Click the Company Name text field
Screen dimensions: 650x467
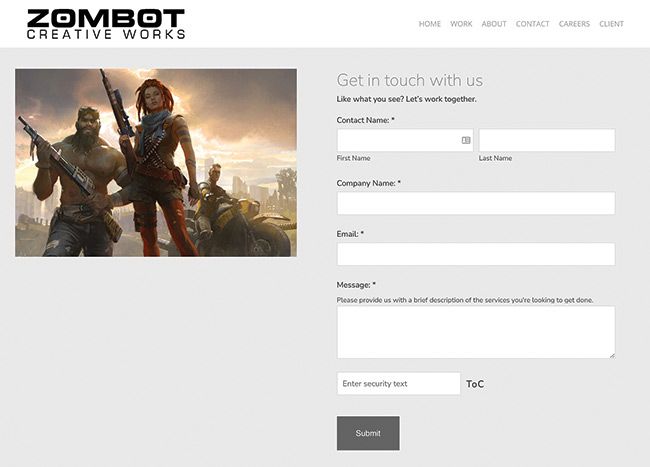pos(476,203)
